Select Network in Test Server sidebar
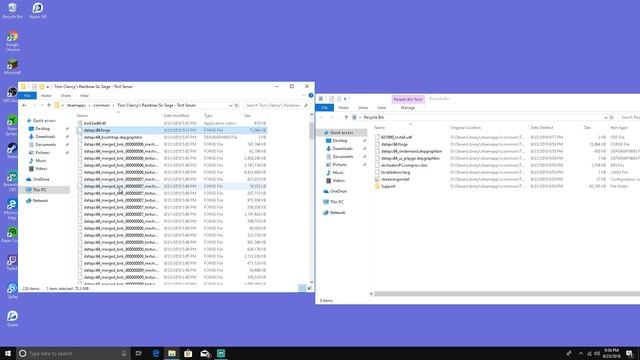 pyautogui.click(x=37, y=200)
